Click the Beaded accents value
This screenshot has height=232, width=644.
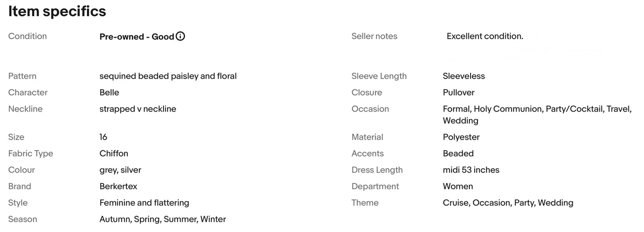(x=458, y=153)
